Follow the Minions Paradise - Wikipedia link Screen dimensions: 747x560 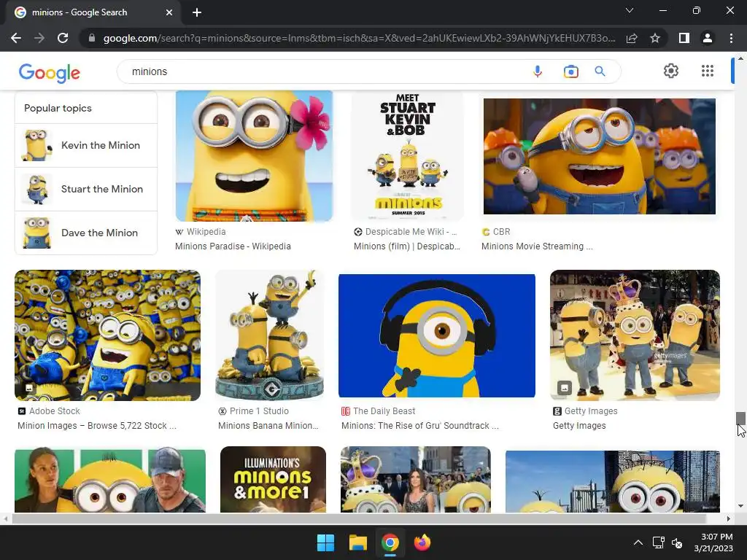[233, 246]
